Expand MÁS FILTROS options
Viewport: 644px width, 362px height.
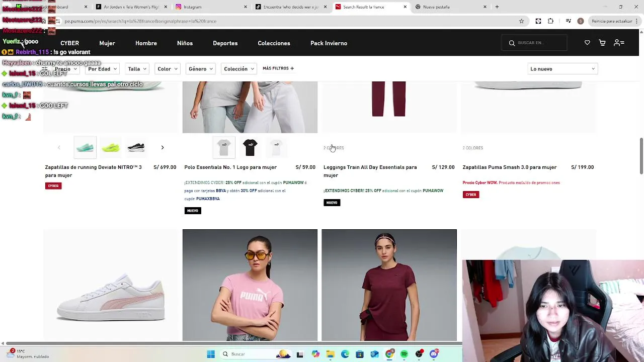278,68
